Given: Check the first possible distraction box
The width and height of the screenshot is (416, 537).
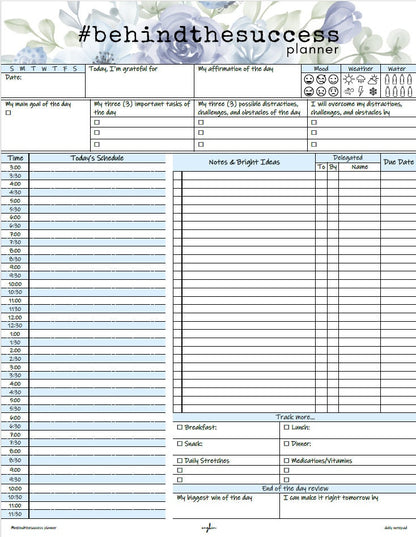Looking at the screenshot, I should [x=201, y=122].
